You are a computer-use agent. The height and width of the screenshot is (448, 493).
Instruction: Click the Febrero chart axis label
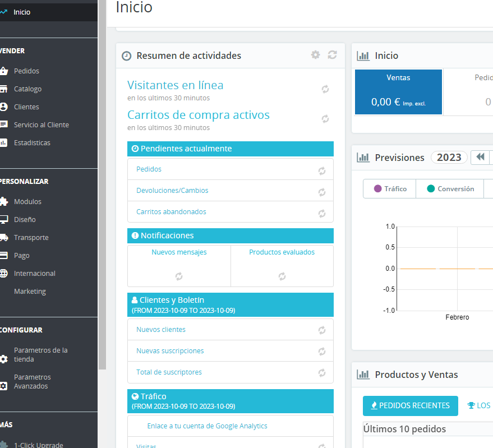(x=457, y=317)
